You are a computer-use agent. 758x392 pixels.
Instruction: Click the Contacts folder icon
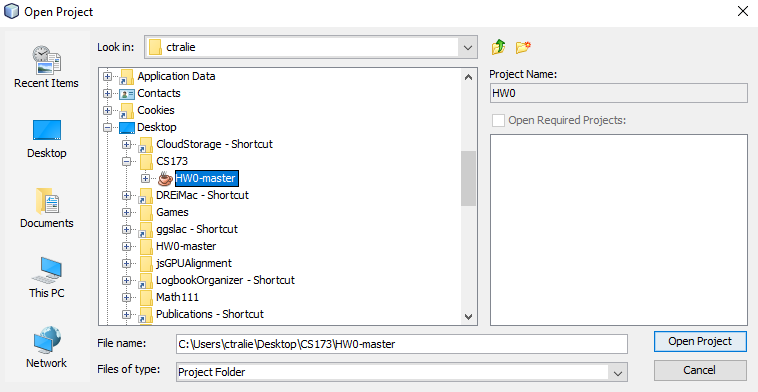127,93
